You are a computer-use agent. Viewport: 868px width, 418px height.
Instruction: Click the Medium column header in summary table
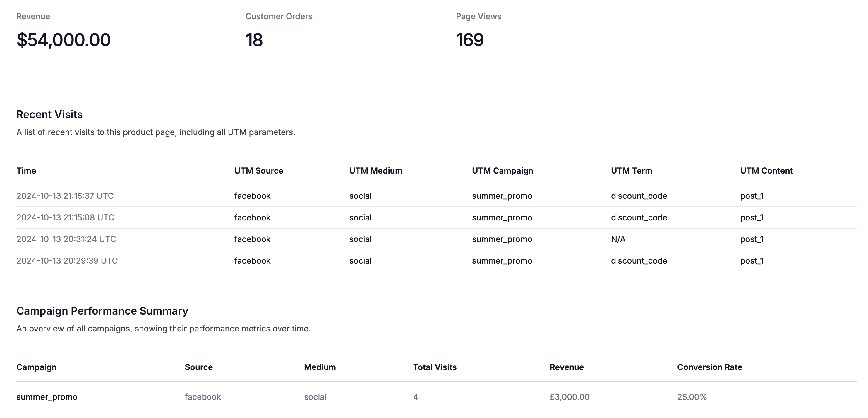pyautogui.click(x=320, y=367)
